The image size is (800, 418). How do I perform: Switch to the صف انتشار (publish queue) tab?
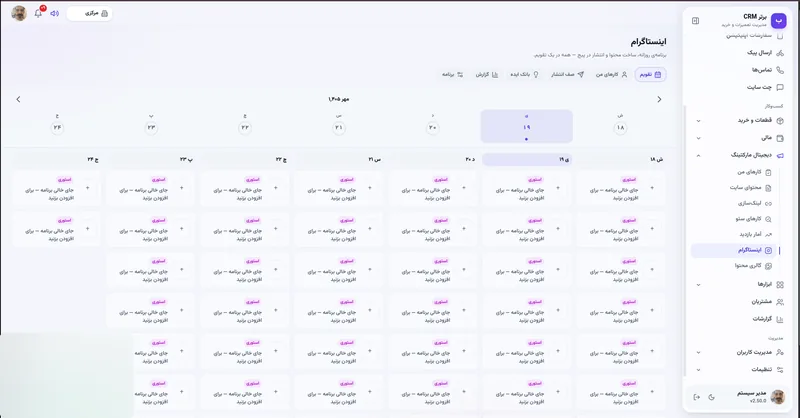click(x=567, y=75)
